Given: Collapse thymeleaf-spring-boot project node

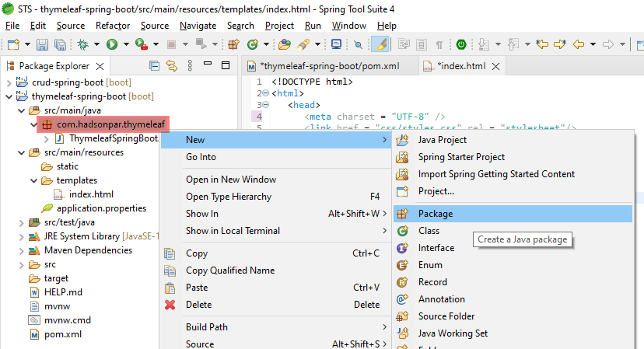Looking at the screenshot, I should point(9,97).
